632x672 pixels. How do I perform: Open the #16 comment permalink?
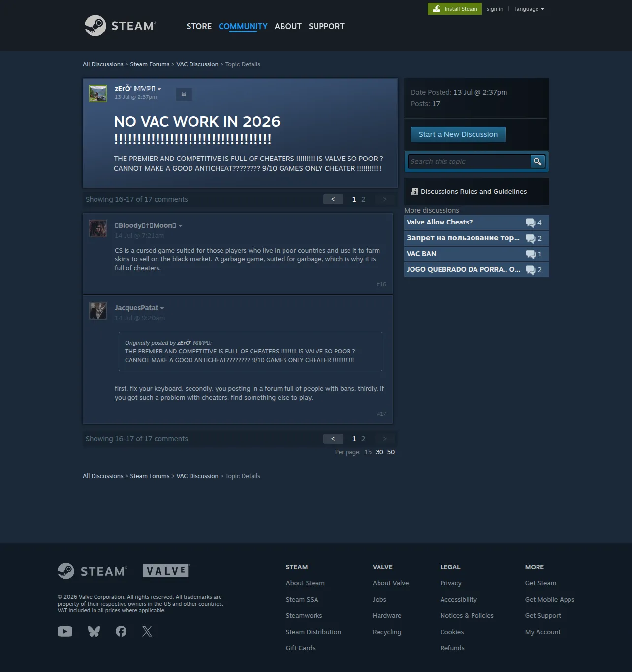(381, 284)
